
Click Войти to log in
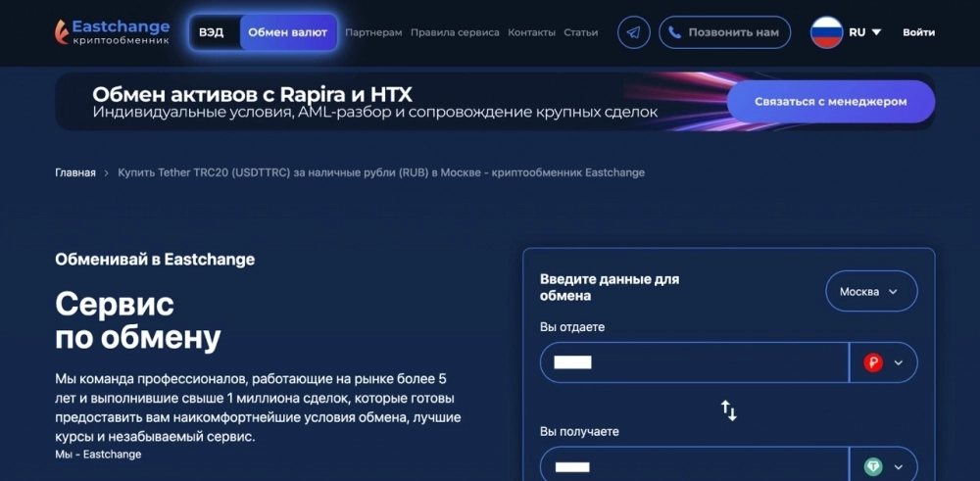click(x=919, y=32)
